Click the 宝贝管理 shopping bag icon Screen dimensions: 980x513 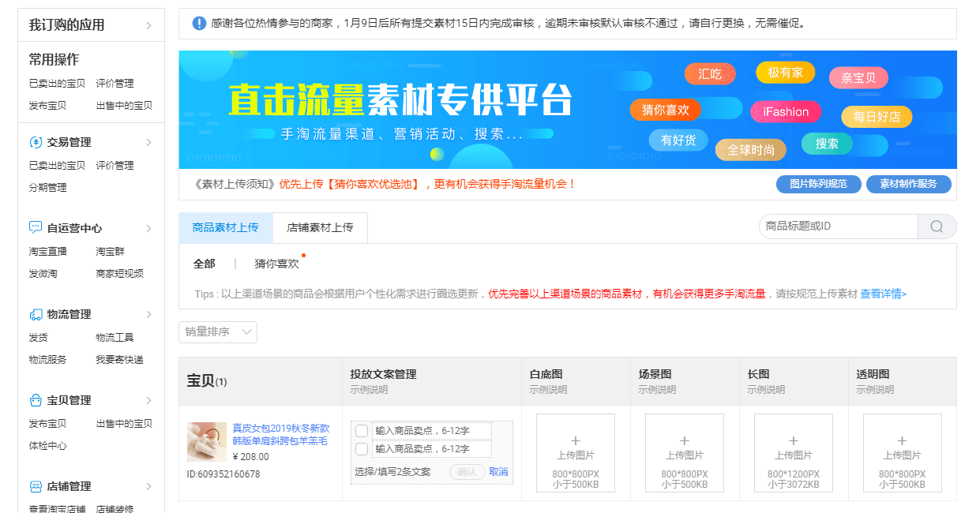36,400
